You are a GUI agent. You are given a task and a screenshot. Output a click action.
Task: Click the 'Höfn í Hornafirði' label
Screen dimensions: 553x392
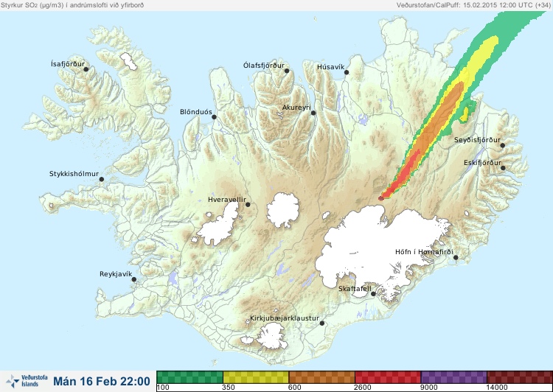click(424, 252)
